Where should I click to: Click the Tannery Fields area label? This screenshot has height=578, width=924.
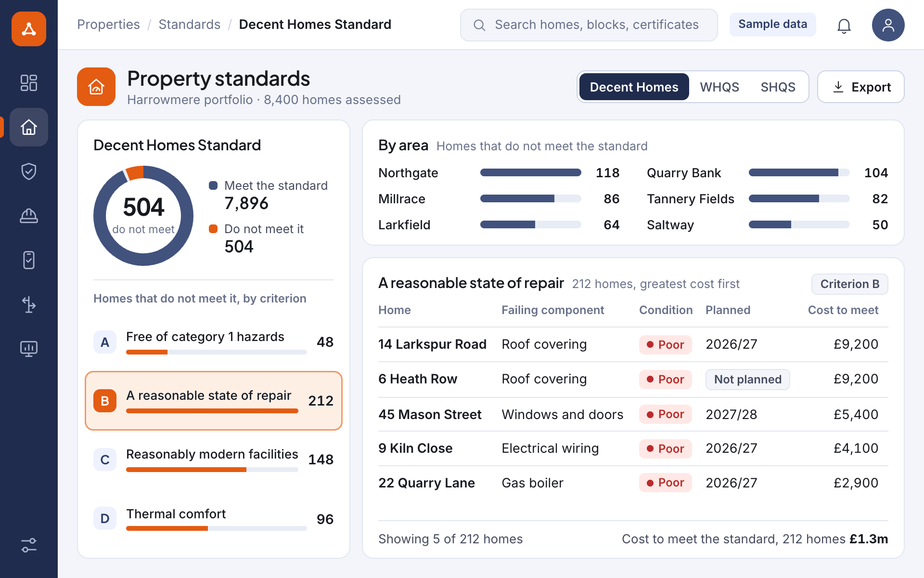(691, 199)
